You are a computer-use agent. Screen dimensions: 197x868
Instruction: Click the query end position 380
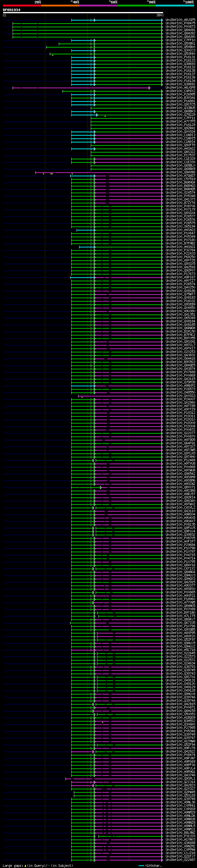coord(159,15)
